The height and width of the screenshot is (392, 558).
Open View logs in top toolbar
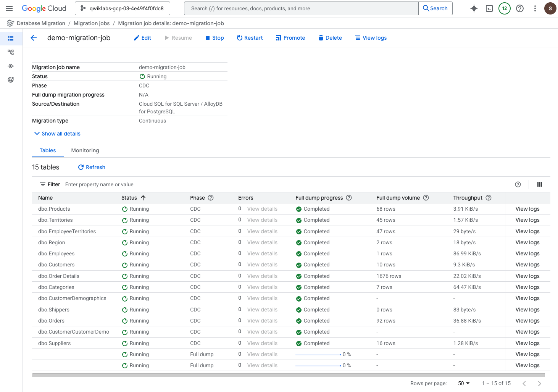[371, 38]
